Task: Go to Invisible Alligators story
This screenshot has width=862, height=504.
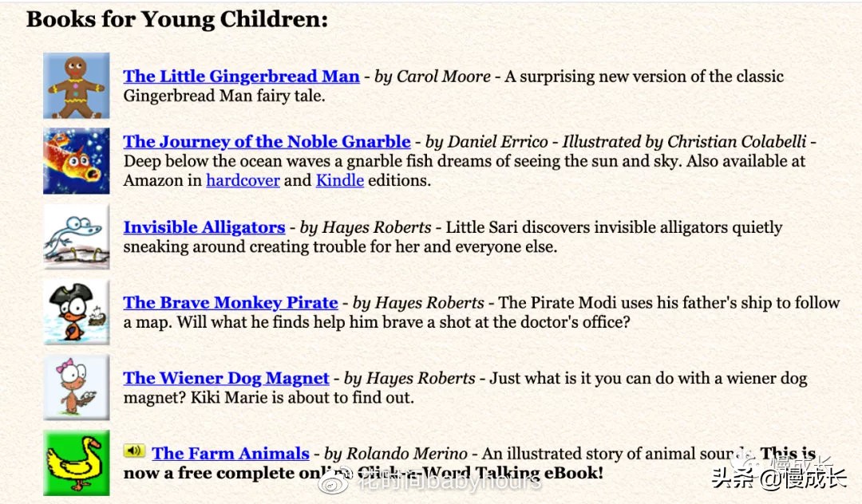Action: tap(204, 227)
